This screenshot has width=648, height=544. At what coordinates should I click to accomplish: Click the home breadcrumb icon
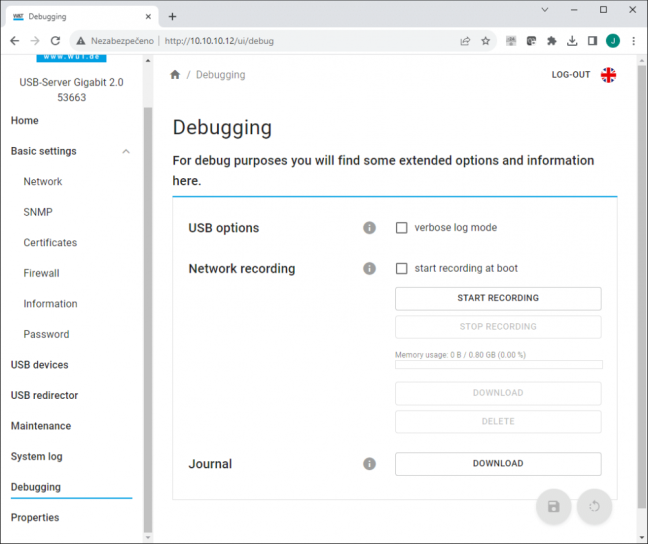(x=175, y=74)
